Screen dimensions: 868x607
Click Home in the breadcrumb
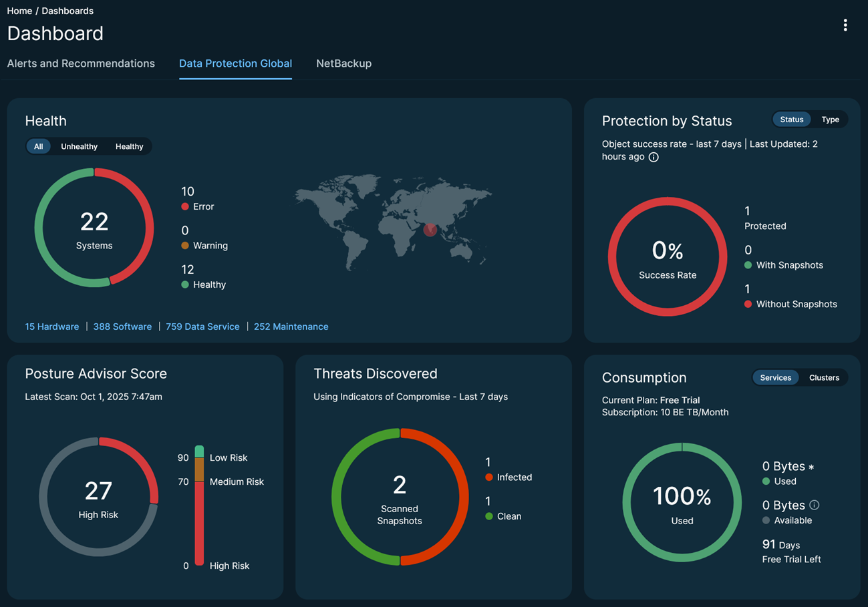[19, 11]
